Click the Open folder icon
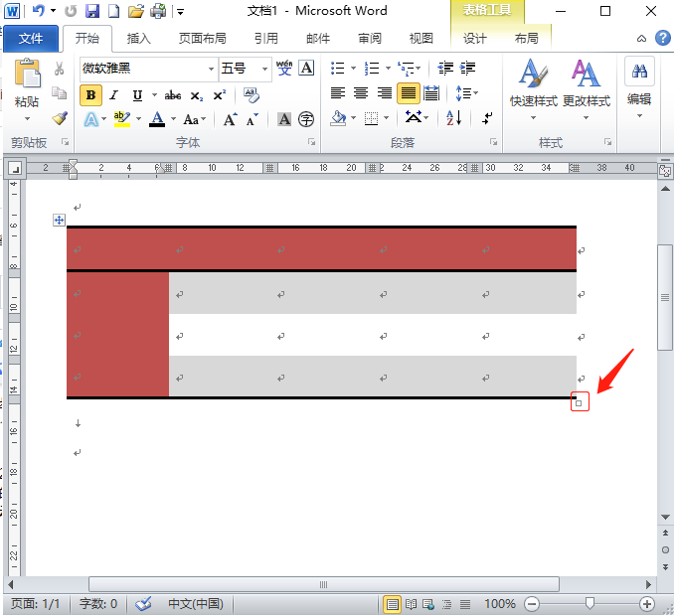This screenshot has width=675, height=616. pyautogui.click(x=136, y=11)
